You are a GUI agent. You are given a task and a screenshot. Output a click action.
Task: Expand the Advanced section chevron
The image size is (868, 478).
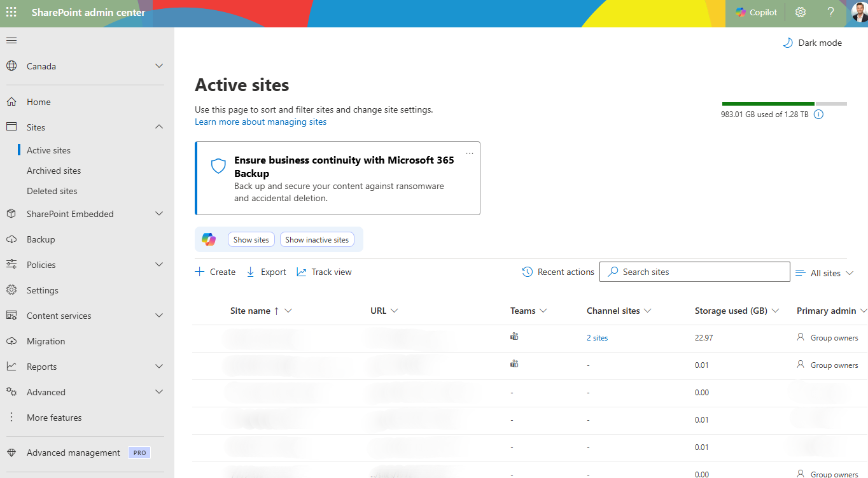pos(159,392)
